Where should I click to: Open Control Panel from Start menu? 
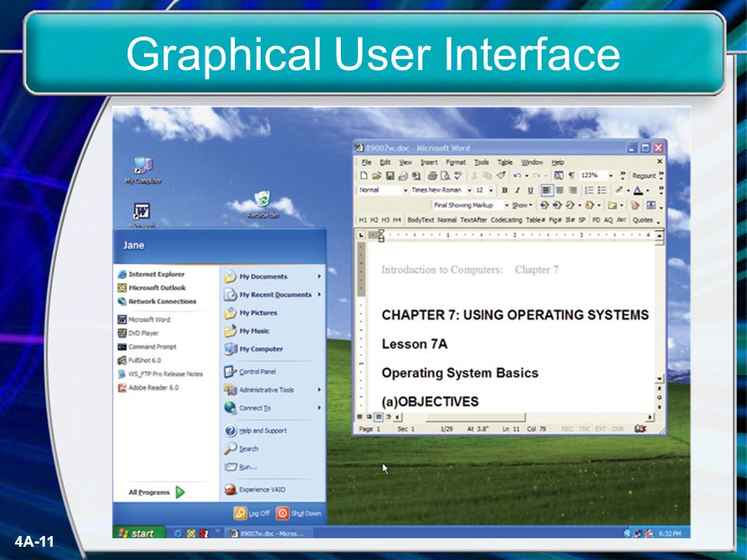pos(250,372)
